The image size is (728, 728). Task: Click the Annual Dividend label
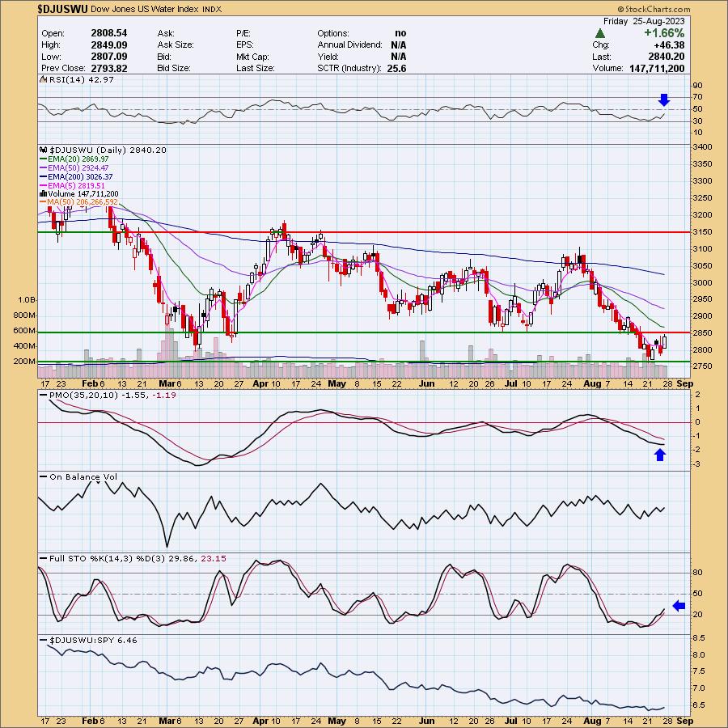[x=349, y=45]
